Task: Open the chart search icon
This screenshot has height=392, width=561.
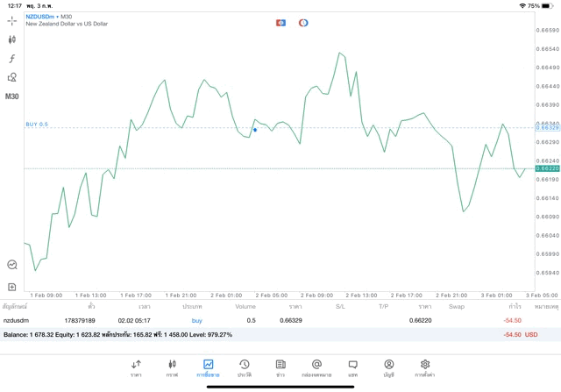Action: (x=12, y=264)
